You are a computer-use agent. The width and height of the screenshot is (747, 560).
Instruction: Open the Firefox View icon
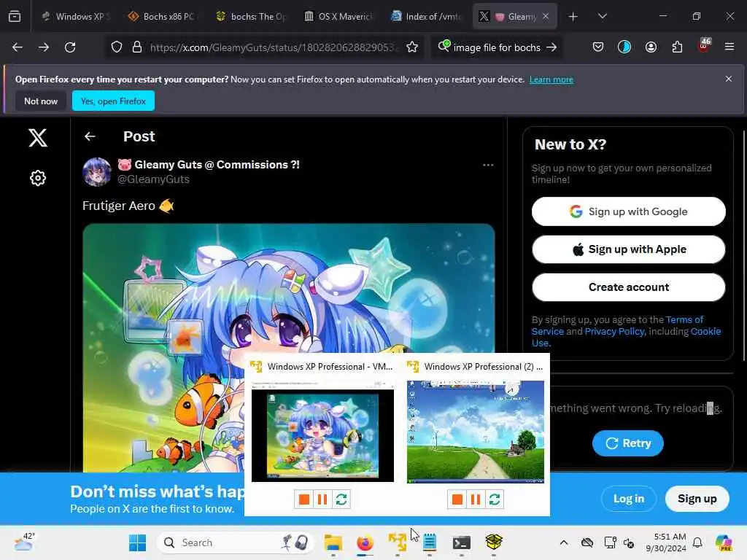pos(15,17)
